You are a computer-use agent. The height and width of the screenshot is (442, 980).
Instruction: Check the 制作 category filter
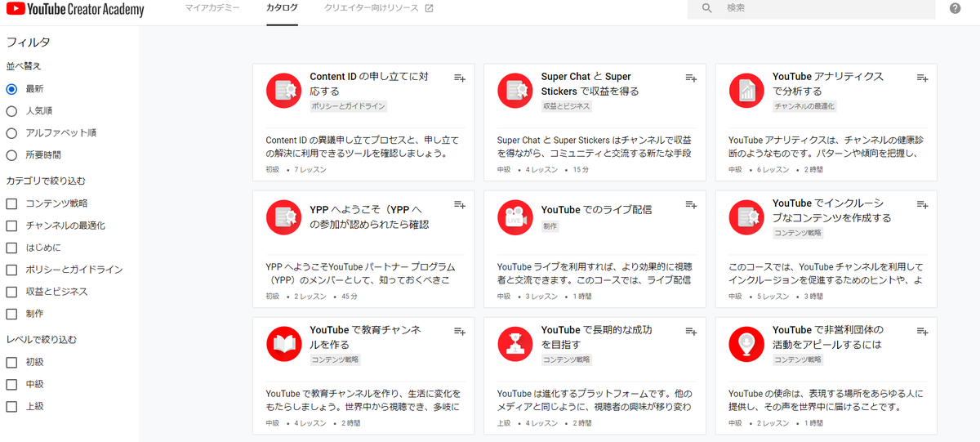tap(11, 314)
